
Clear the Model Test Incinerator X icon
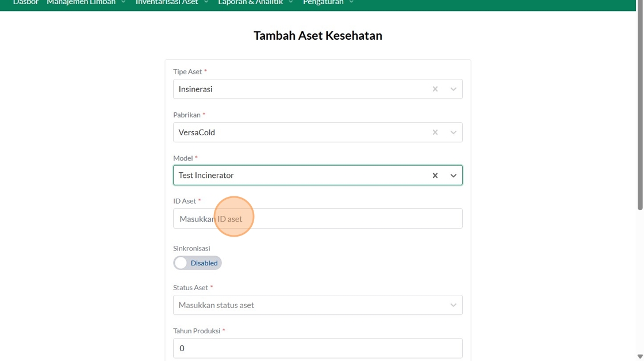(435, 176)
